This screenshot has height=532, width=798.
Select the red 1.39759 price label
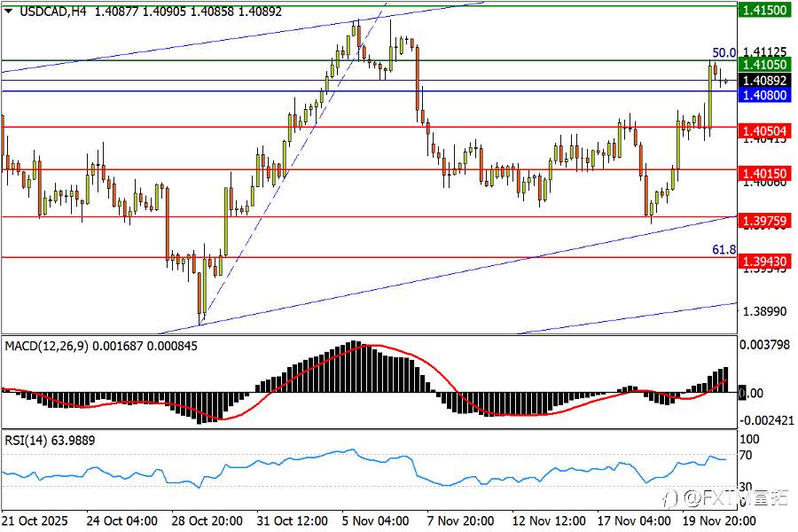764,221
